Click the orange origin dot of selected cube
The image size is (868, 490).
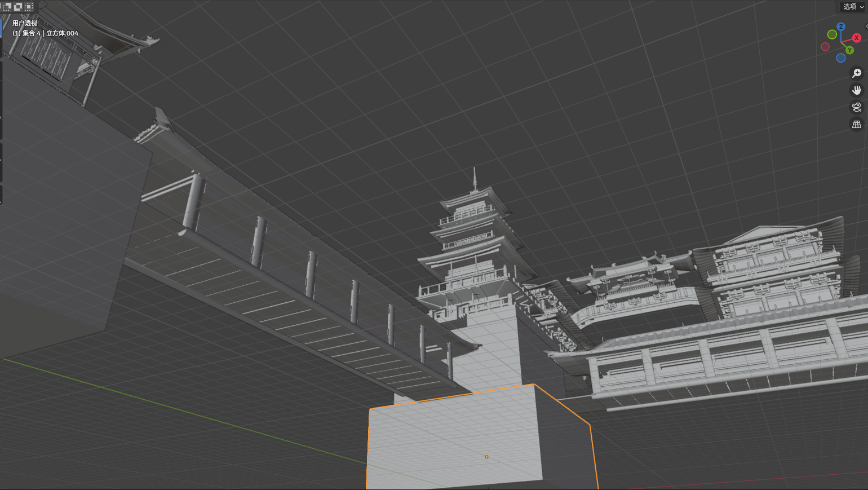(x=486, y=457)
